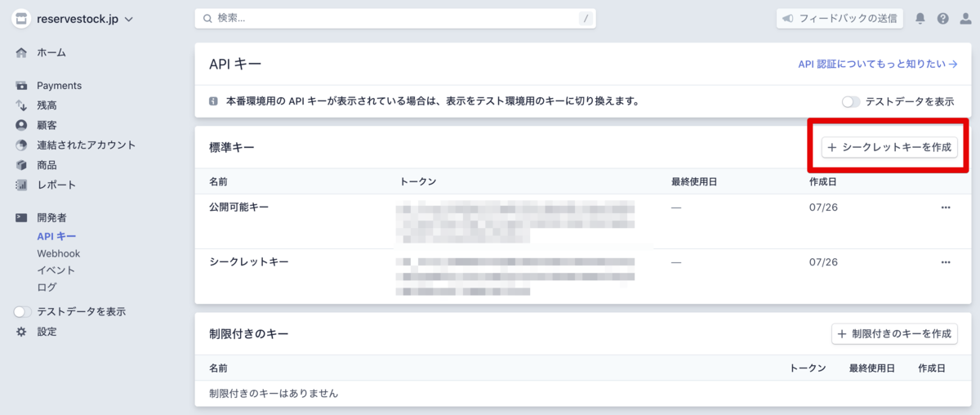Click 制限付きのキーはありません message
The height and width of the screenshot is (415, 980).
(x=274, y=394)
